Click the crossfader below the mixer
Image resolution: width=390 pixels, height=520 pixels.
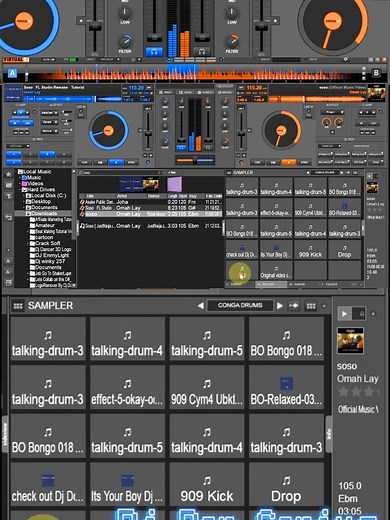(x=195, y=161)
